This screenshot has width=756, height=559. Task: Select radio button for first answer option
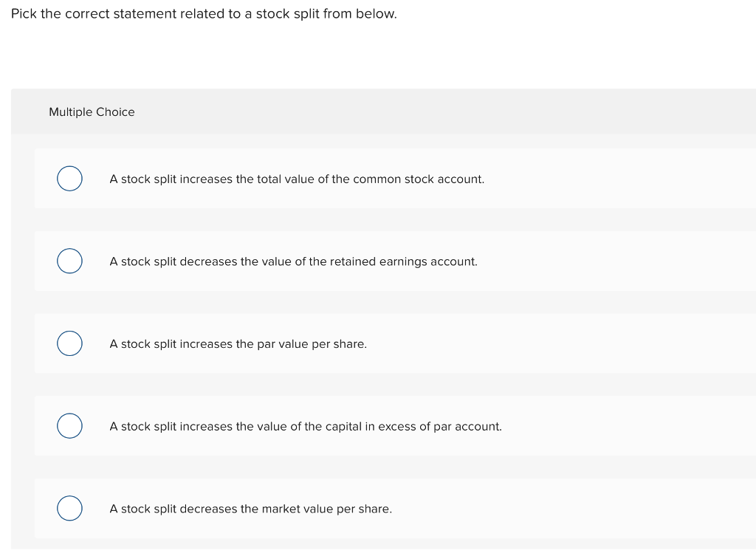(69, 178)
